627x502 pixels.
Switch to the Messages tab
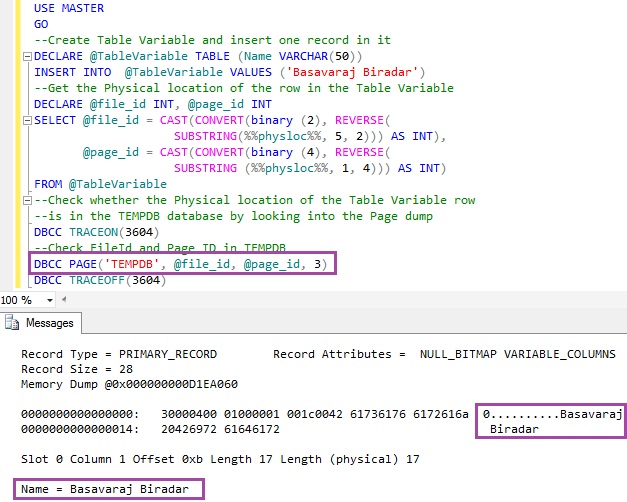pyautogui.click(x=41, y=323)
